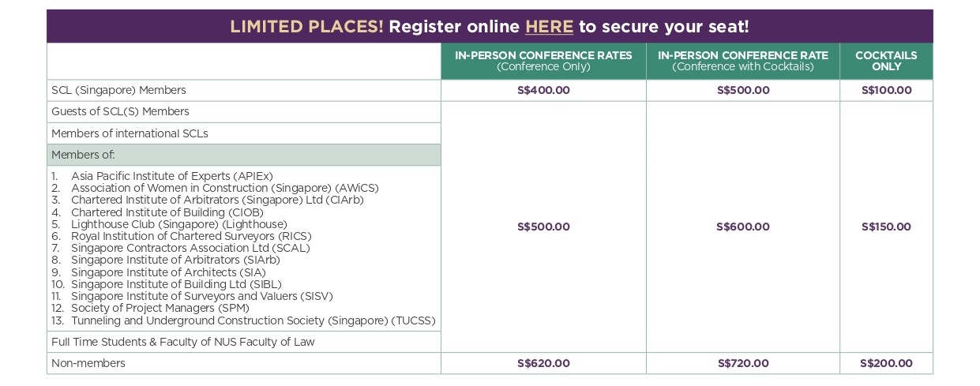Click the S$400.00 conference-only price

point(543,90)
